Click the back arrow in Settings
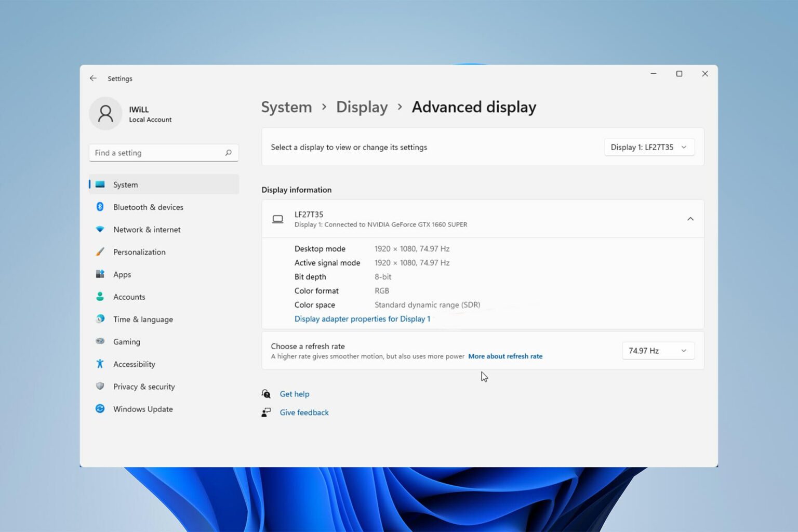The height and width of the screenshot is (532, 798). click(x=93, y=78)
